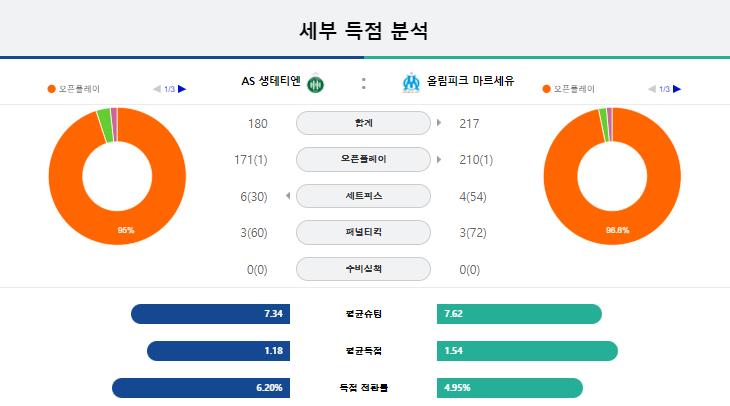Click the arrow left of the 세트피스 button
730x406 pixels.
pos(288,196)
